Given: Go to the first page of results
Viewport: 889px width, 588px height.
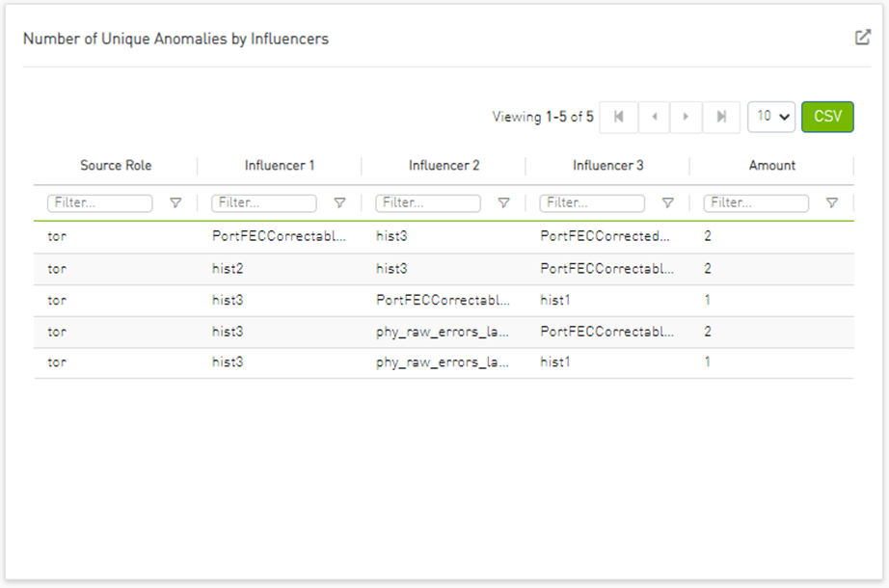Looking at the screenshot, I should [619, 117].
